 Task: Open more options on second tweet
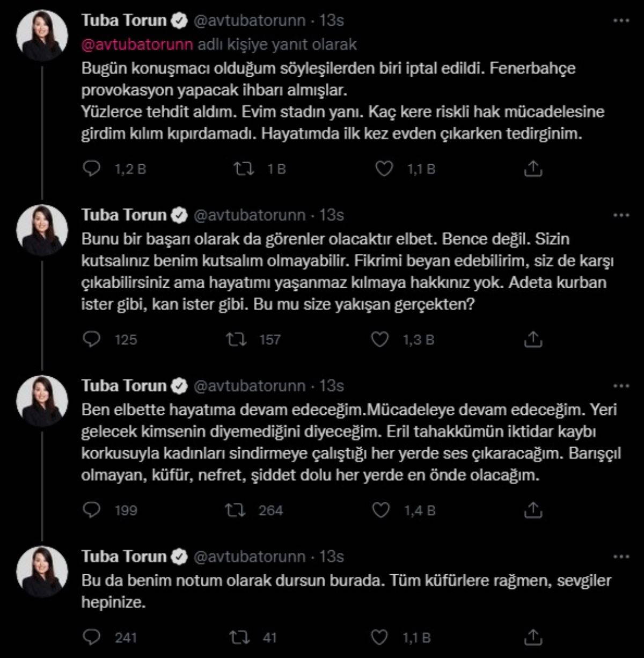(x=620, y=215)
